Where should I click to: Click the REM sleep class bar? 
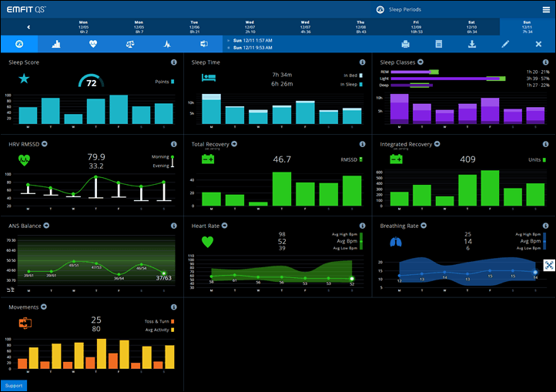click(x=414, y=72)
